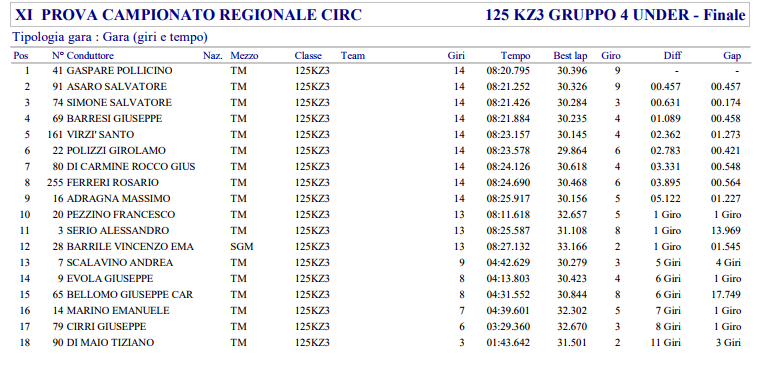Click the time '04:42.629' of Scalavino
Screen dimensions: 761x376
508,263
